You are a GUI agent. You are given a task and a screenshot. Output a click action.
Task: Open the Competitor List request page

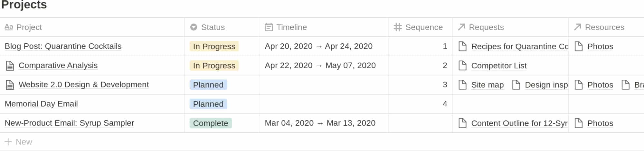(x=499, y=66)
